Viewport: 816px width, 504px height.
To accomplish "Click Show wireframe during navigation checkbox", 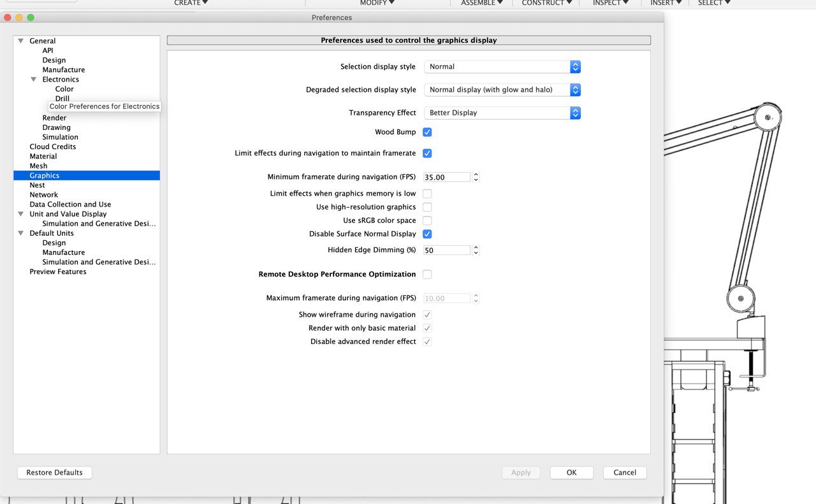I will 427,315.
